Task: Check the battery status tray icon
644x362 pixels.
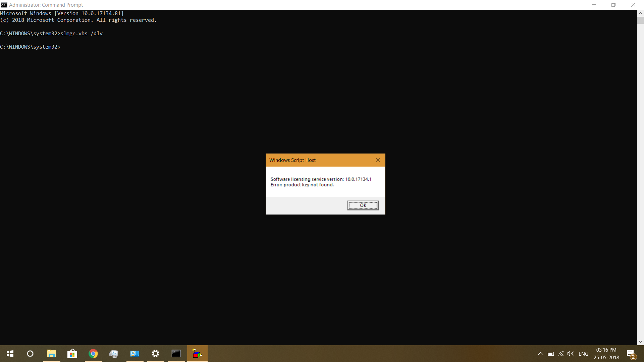Action: click(551, 354)
